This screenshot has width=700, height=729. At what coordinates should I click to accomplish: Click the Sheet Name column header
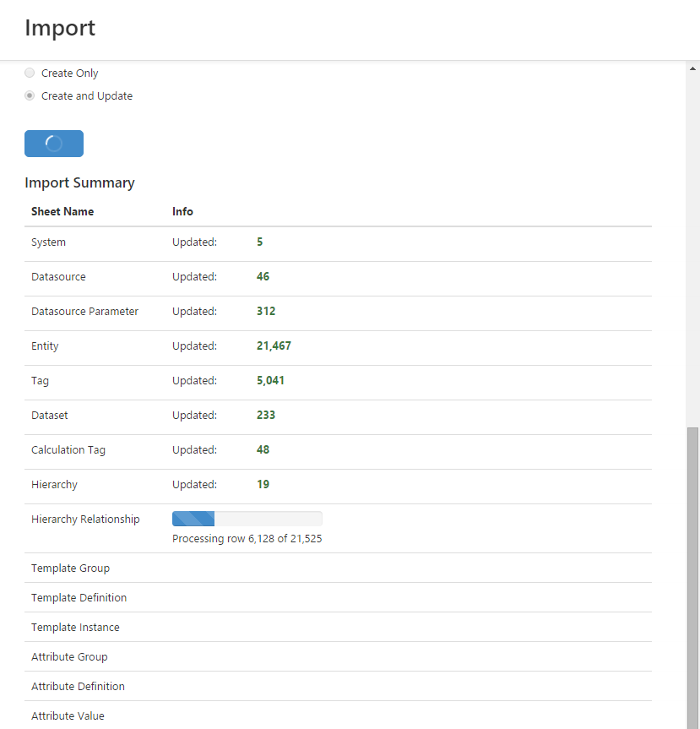(62, 211)
